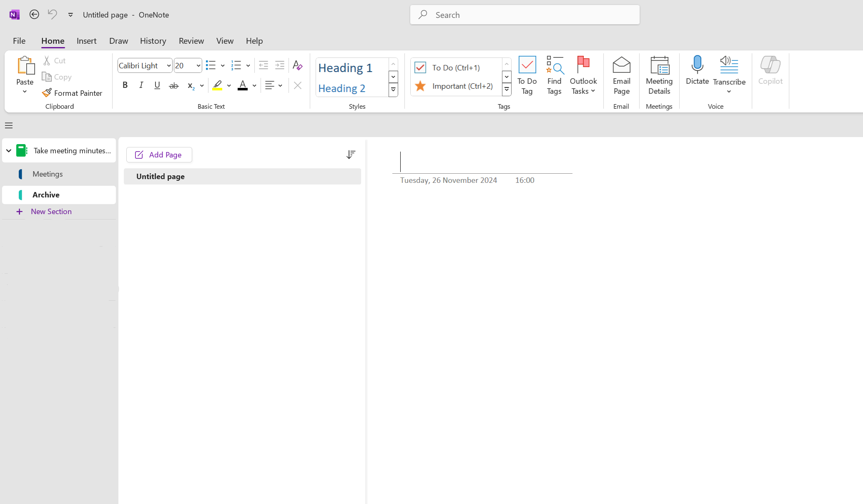Screen dimensions: 863x504
Task: Click the Undo icon in title bar
Action: (52, 15)
